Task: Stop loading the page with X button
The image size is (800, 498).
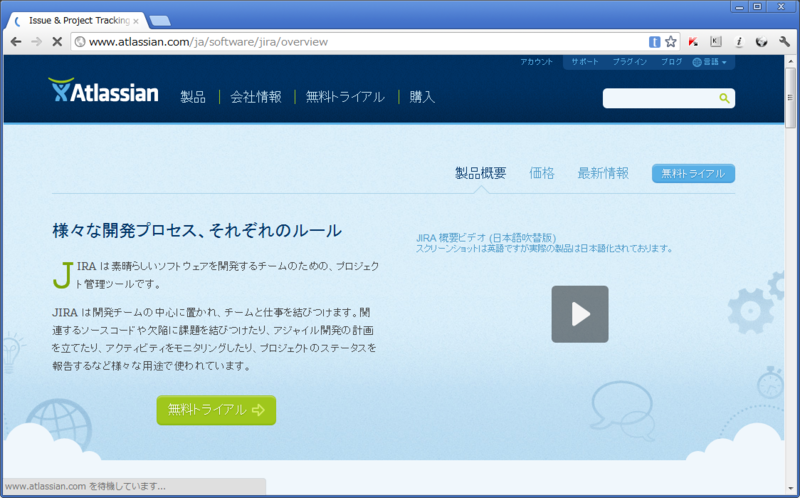Action: point(57,42)
